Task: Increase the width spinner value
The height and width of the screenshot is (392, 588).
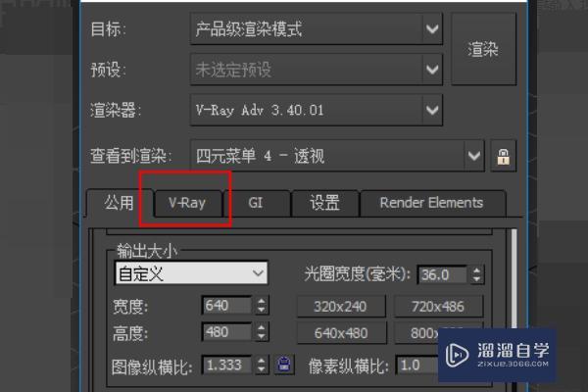Action: click(x=262, y=301)
